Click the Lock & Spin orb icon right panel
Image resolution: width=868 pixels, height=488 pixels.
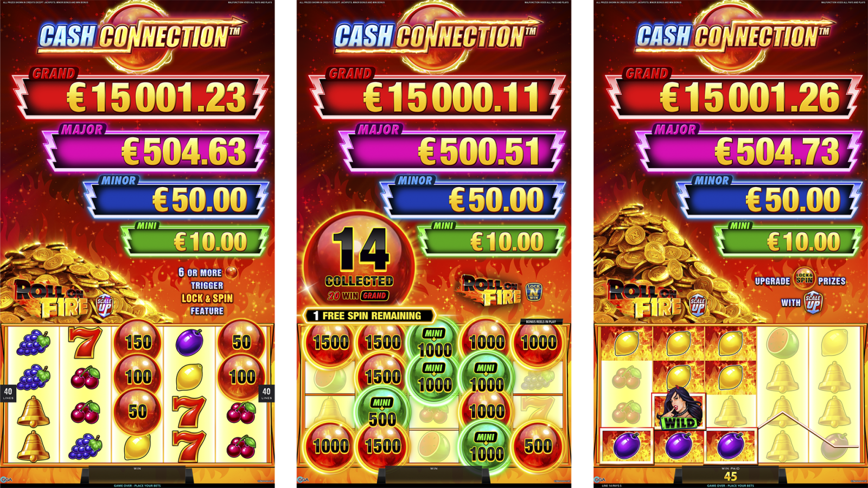click(804, 279)
